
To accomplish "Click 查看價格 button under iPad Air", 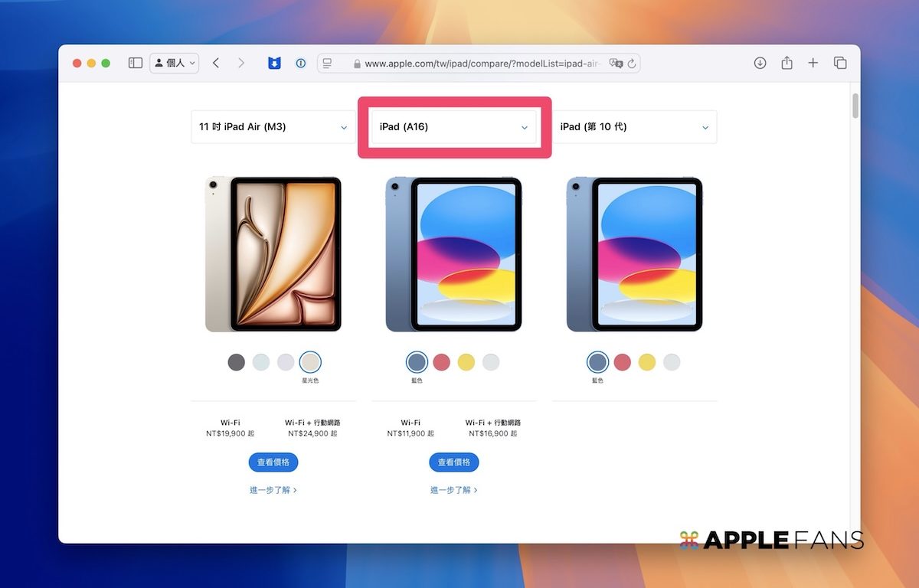I will [x=273, y=462].
